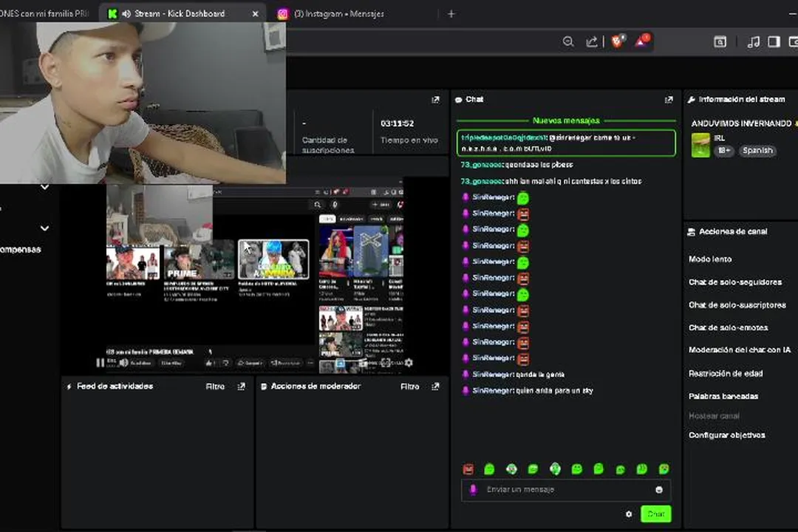Click the Spanish language tag

[x=757, y=151]
